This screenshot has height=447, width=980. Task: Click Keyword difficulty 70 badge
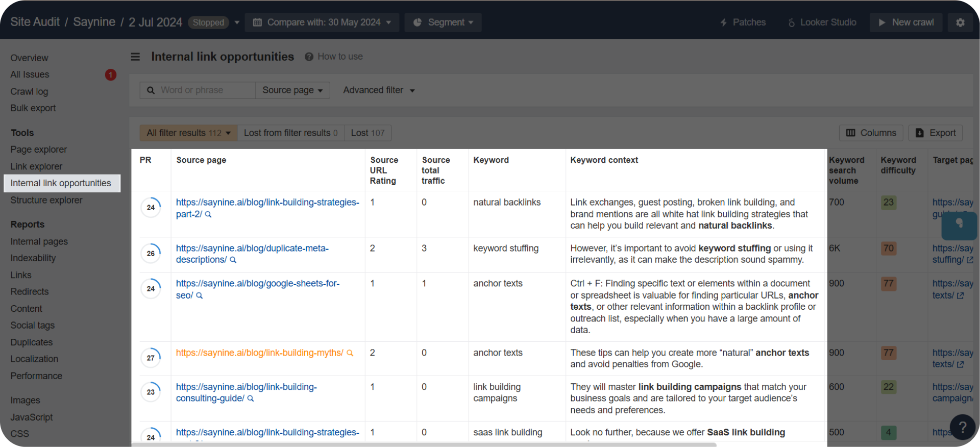889,249
